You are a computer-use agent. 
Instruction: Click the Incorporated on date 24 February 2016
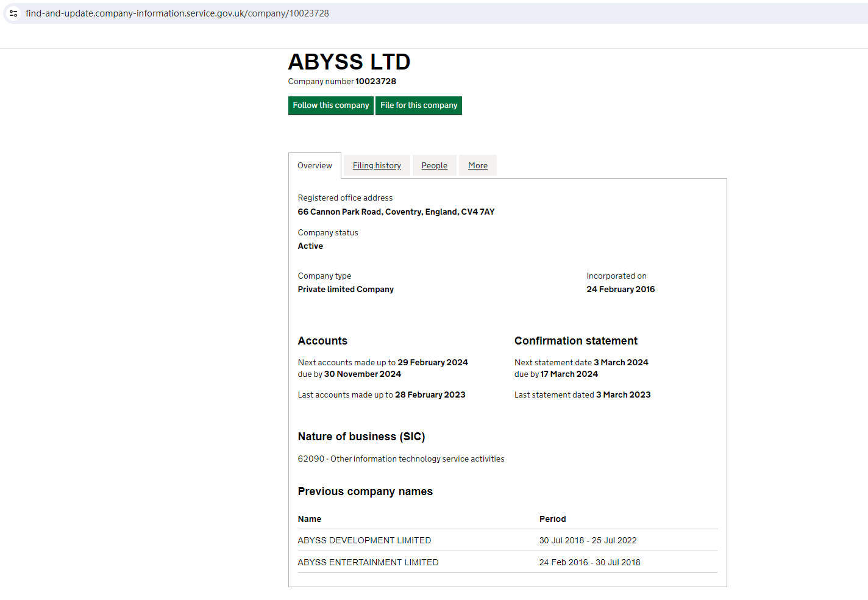621,289
